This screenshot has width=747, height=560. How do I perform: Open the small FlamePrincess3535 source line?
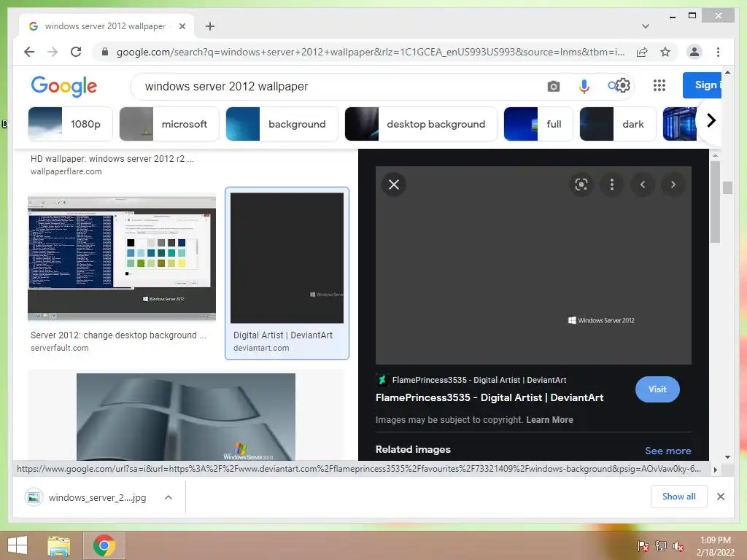(479, 380)
